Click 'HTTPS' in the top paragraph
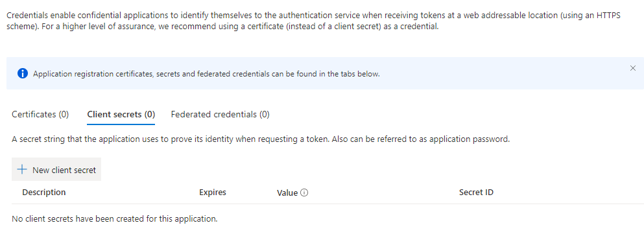 pos(608,16)
